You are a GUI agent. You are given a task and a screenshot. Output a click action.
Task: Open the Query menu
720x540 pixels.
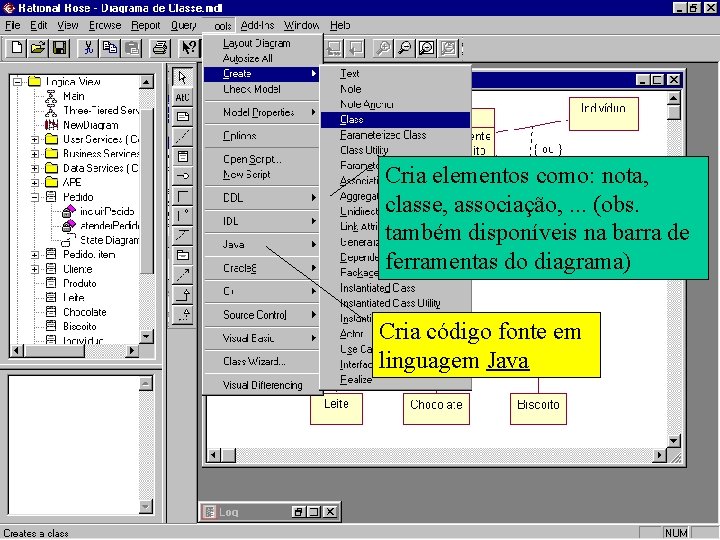click(183, 25)
